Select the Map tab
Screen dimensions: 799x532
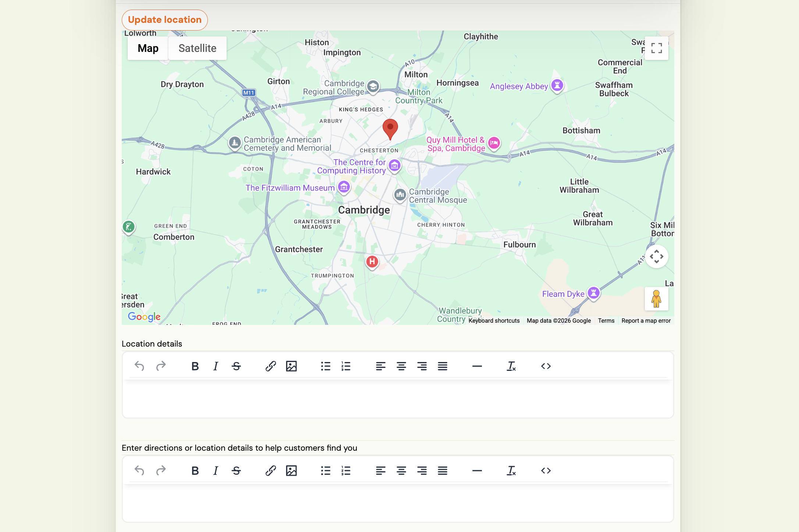[x=148, y=48]
